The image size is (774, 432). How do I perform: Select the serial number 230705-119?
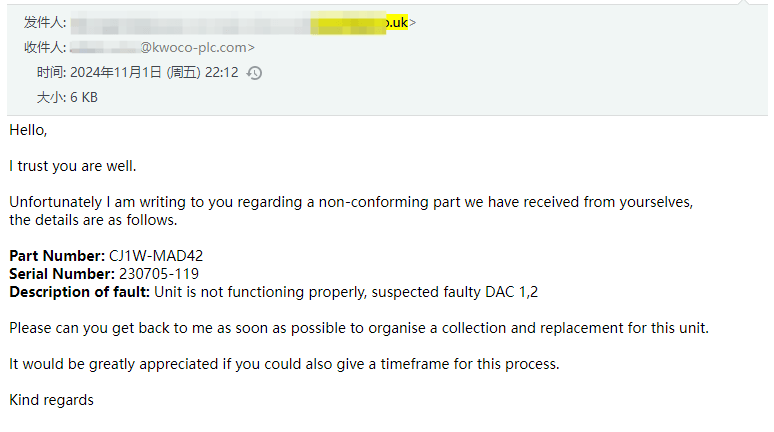(x=159, y=274)
